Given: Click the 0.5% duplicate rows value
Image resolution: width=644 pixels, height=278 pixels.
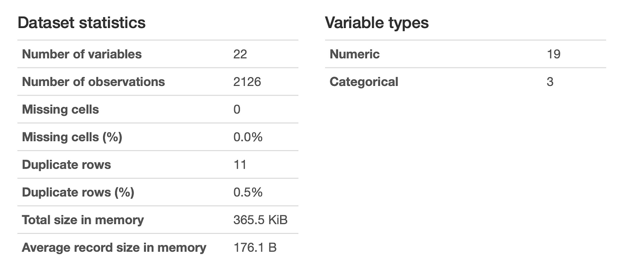Looking at the screenshot, I should point(248,192).
